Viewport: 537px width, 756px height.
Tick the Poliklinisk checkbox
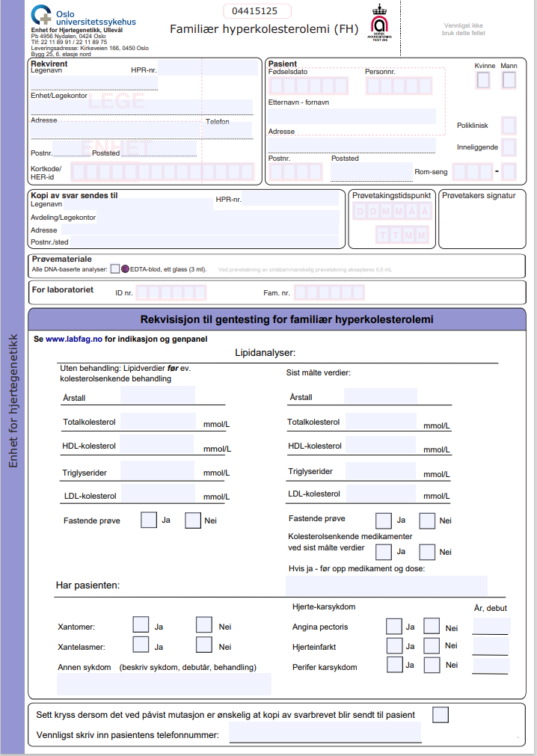(x=509, y=125)
